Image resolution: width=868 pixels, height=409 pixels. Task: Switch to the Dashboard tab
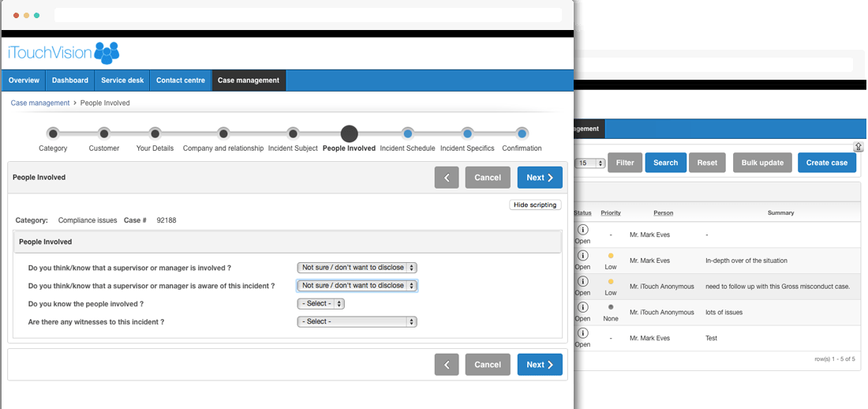[70, 81]
